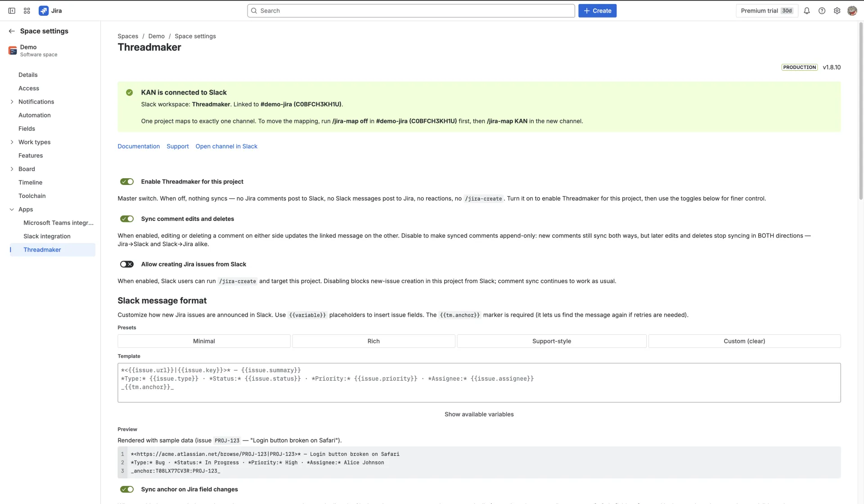Open Slack integration app

47,236
